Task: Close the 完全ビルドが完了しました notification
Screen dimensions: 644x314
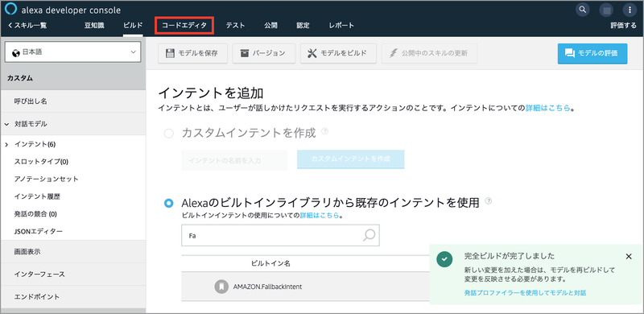Action: click(629, 257)
